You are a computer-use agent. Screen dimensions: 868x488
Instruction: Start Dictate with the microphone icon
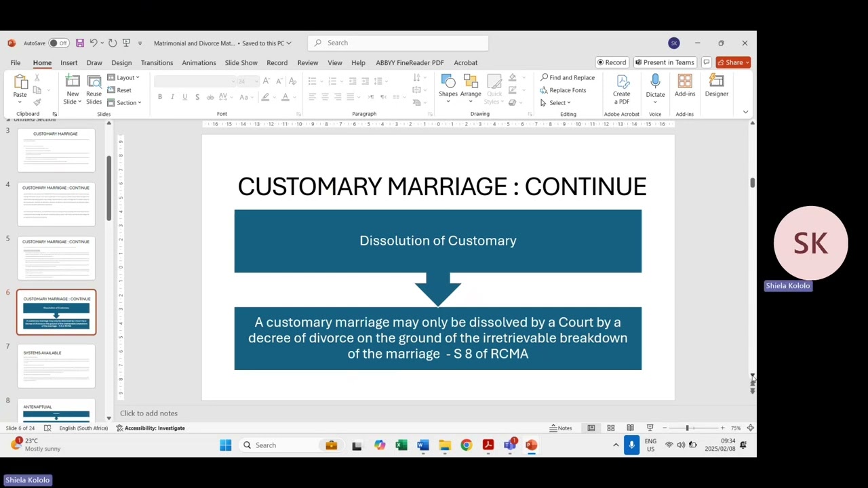pyautogui.click(x=655, y=82)
